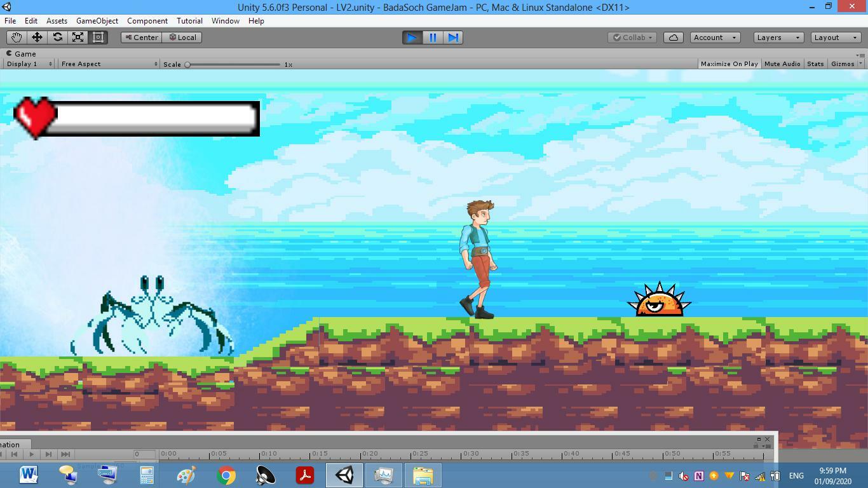This screenshot has width=868, height=488.
Task: Open the Component menu
Action: (147, 21)
